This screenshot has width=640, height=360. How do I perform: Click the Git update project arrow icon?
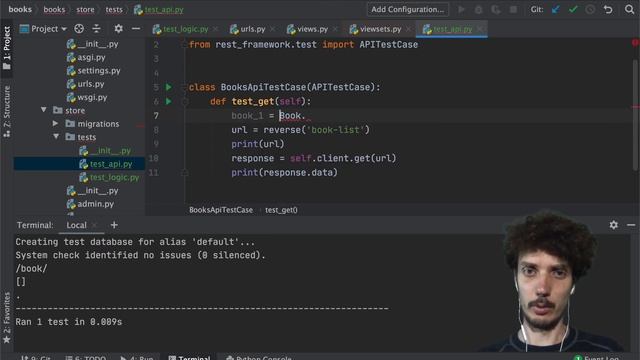[x=556, y=9]
